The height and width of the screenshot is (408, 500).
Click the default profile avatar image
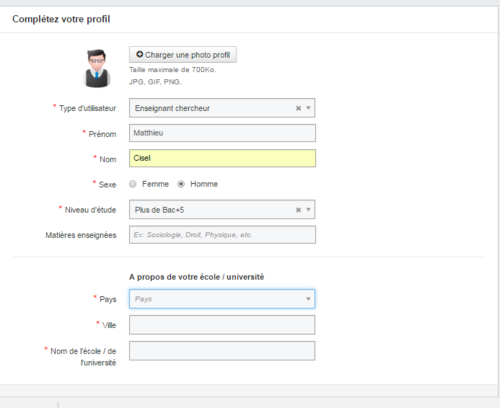(96, 68)
